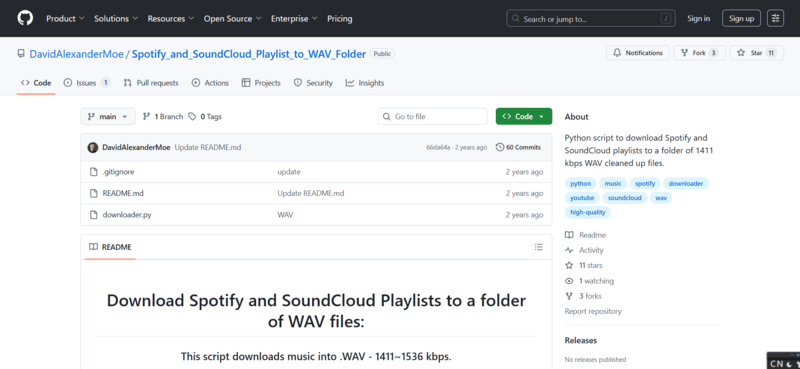Expand the Enterprise menu
The height and width of the screenshot is (369, 800).
click(x=294, y=18)
